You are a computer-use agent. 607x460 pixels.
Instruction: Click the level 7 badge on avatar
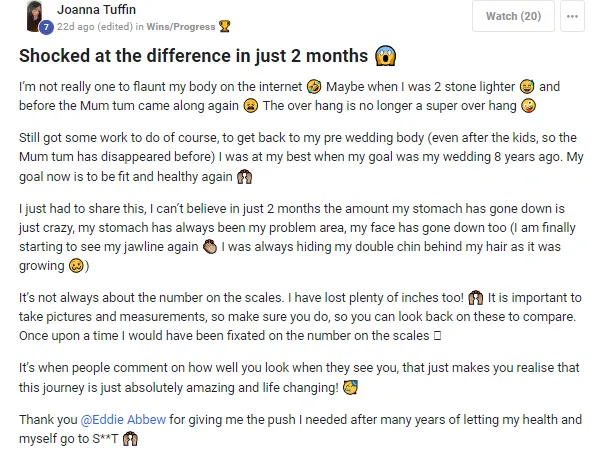[46, 27]
